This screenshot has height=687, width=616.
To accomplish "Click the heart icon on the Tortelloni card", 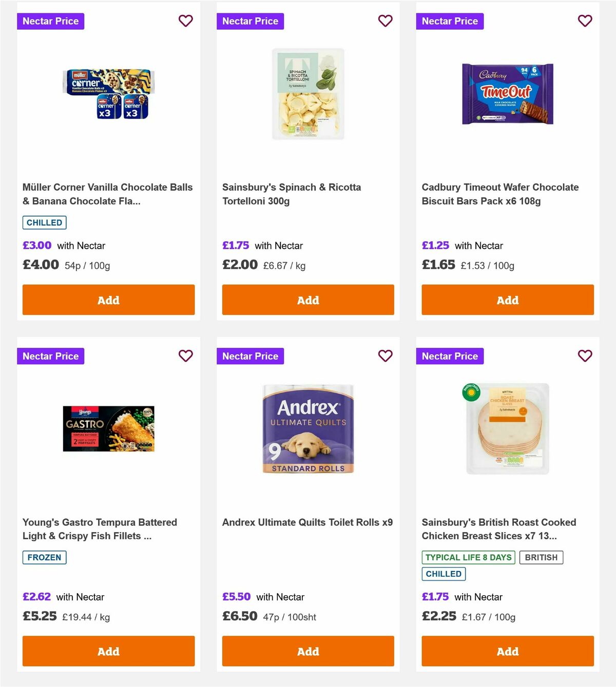I will point(385,21).
